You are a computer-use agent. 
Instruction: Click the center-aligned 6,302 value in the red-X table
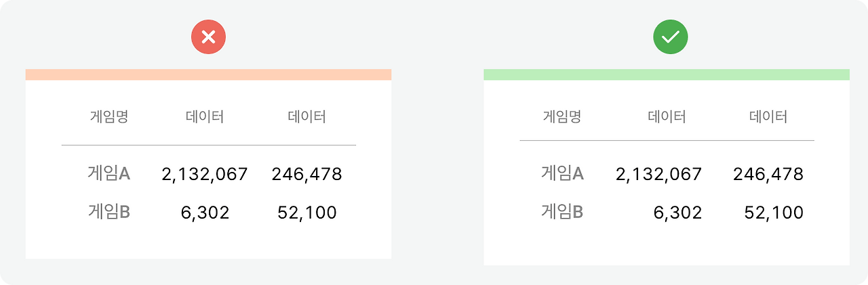coord(205,213)
